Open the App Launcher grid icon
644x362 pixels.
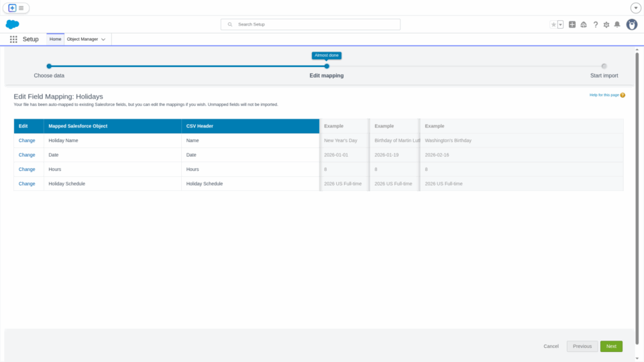tap(13, 40)
